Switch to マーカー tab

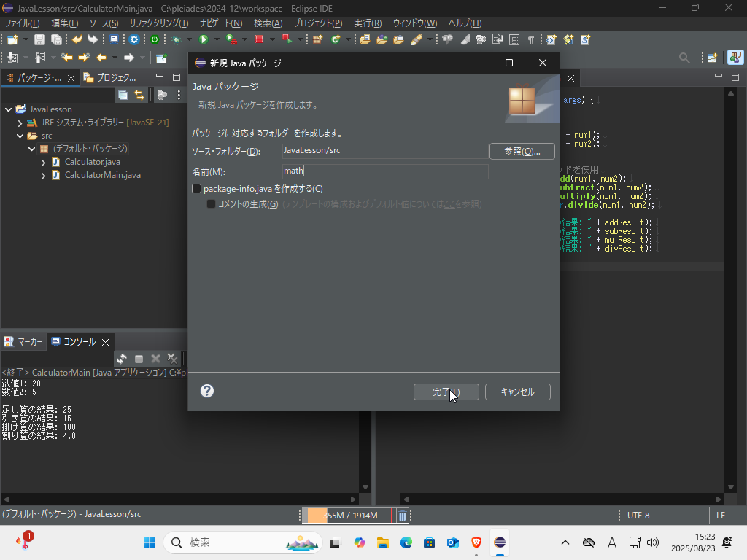coord(23,342)
